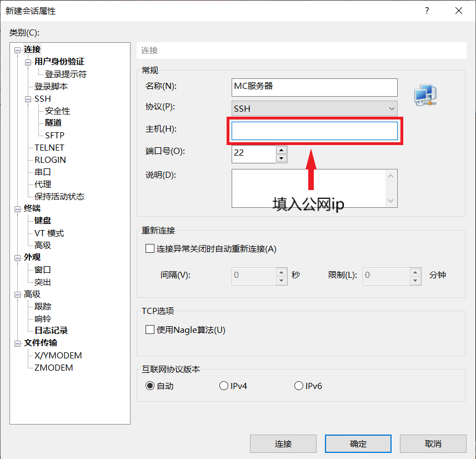Collapse the 文件传输 tree node
This screenshot has width=476, height=459.
[18, 343]
